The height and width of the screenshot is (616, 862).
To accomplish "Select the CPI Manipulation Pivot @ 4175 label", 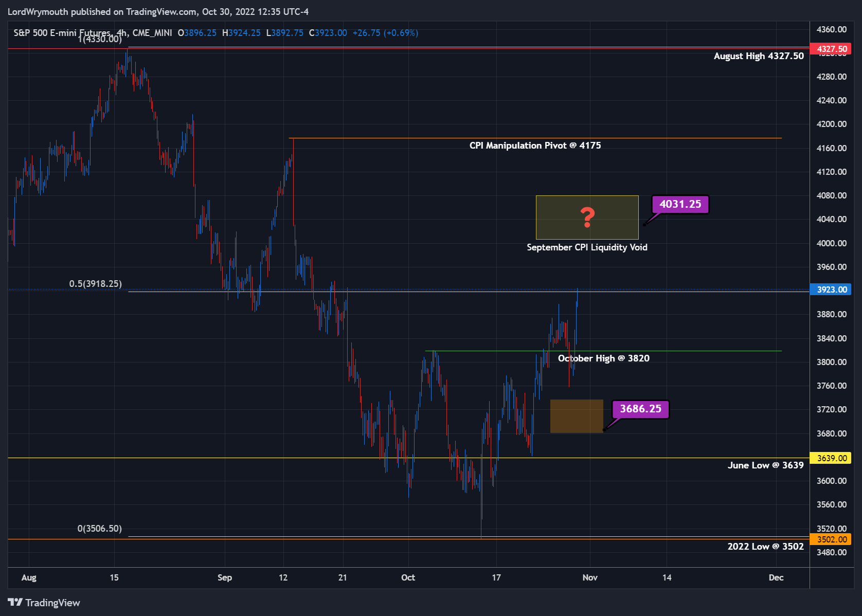I will [535, 146].
